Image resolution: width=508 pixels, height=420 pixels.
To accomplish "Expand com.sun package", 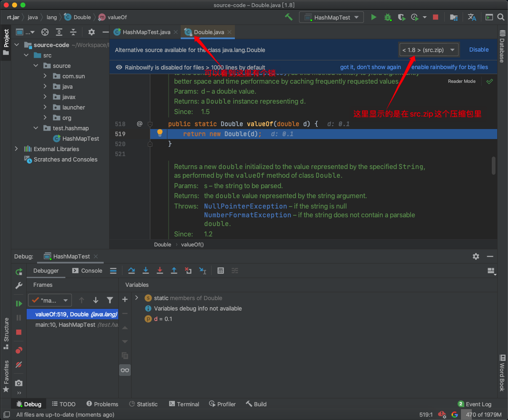I will 45,76.
